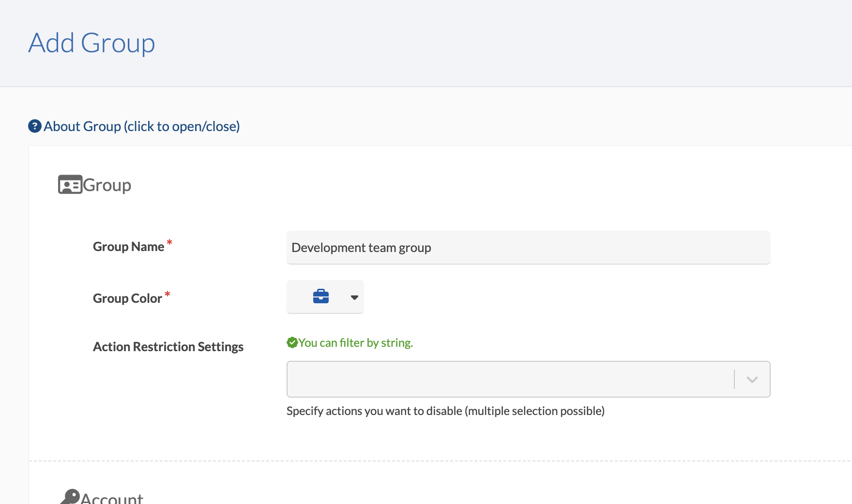Click the ID card Group section icon
The height and width of the screenshot is (504, 852).
click(70, 185)
